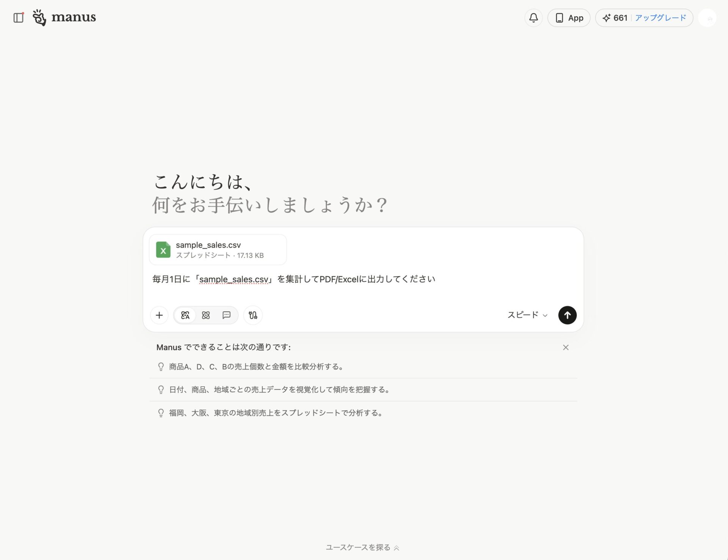The height and width of the screenshot is (560, 728).
Task: Click the user avatar in top right
Action: [708, 17]
